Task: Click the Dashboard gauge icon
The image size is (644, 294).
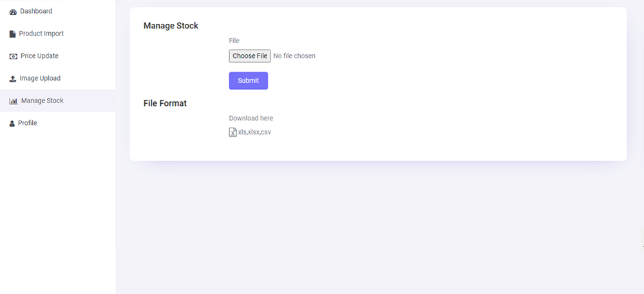Action: coord(13,12)
